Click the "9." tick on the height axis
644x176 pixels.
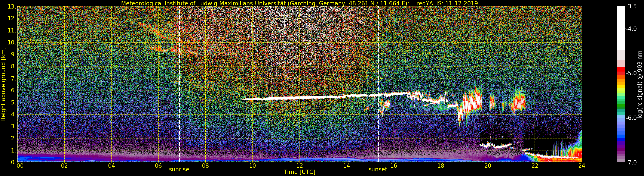pyautogui.click(x=13, y=54)
